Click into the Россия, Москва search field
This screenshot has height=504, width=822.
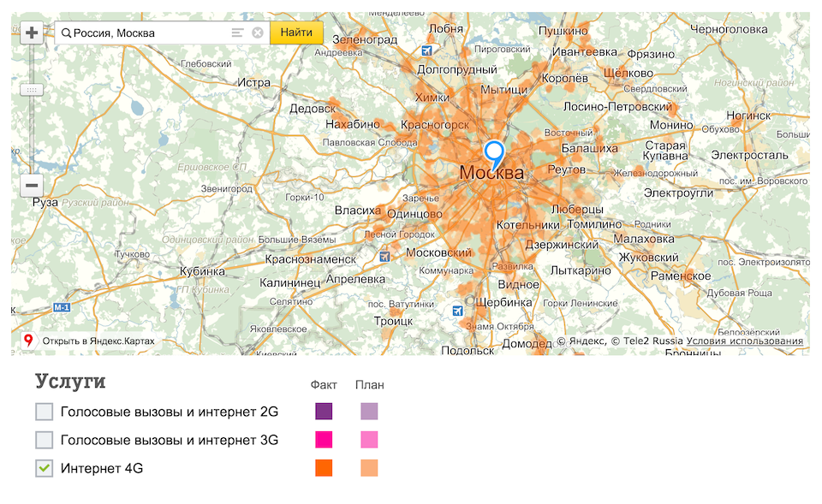pyautogui.click(x=149, y=33)
